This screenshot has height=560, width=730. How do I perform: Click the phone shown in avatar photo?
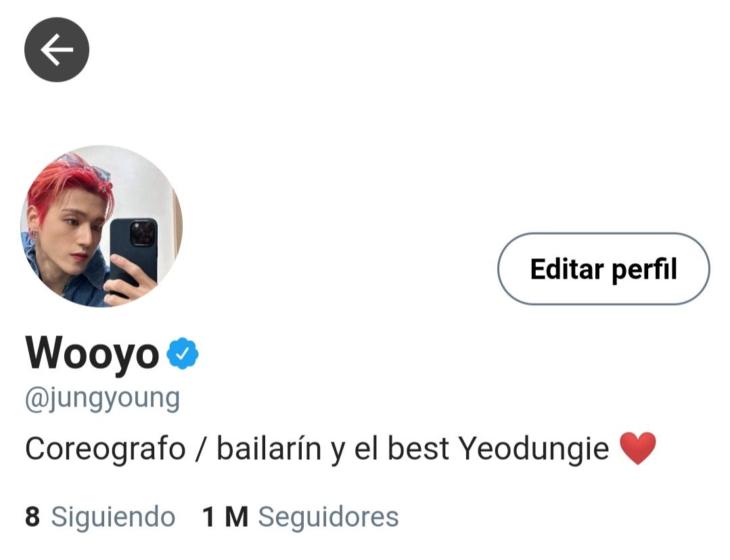133,252
